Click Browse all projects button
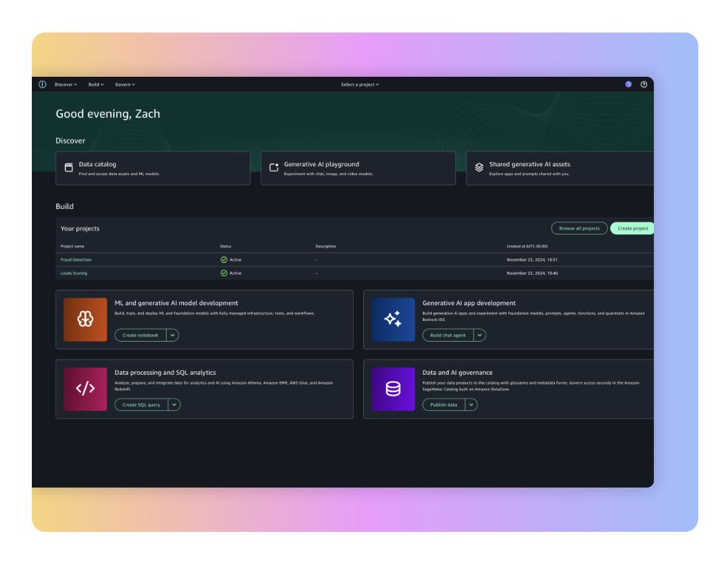728x563 pixels. [x=579, y=228]
